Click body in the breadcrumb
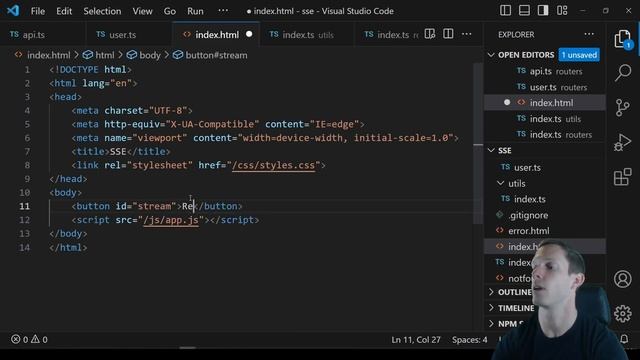 [x=150, y=55]
